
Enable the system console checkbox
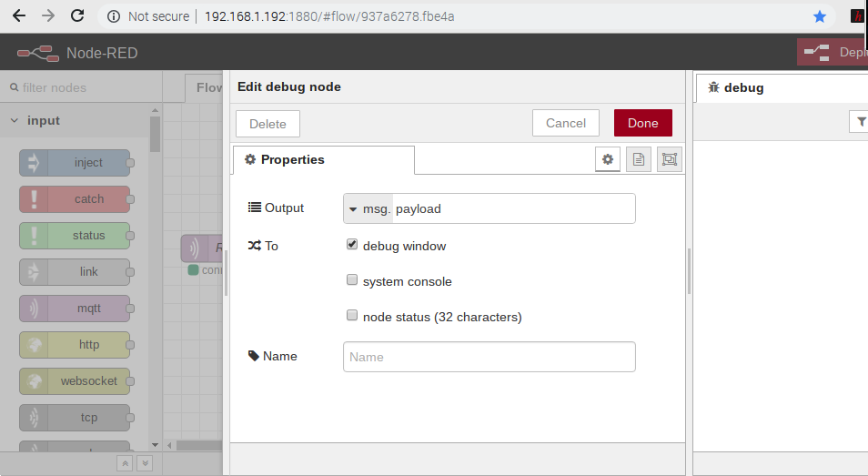352,280
